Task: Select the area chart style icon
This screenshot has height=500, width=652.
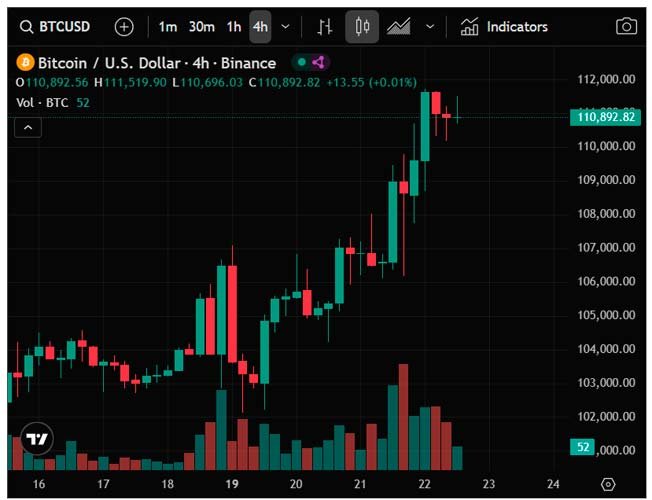Action: pyautogui.click(x=399, y=27)
